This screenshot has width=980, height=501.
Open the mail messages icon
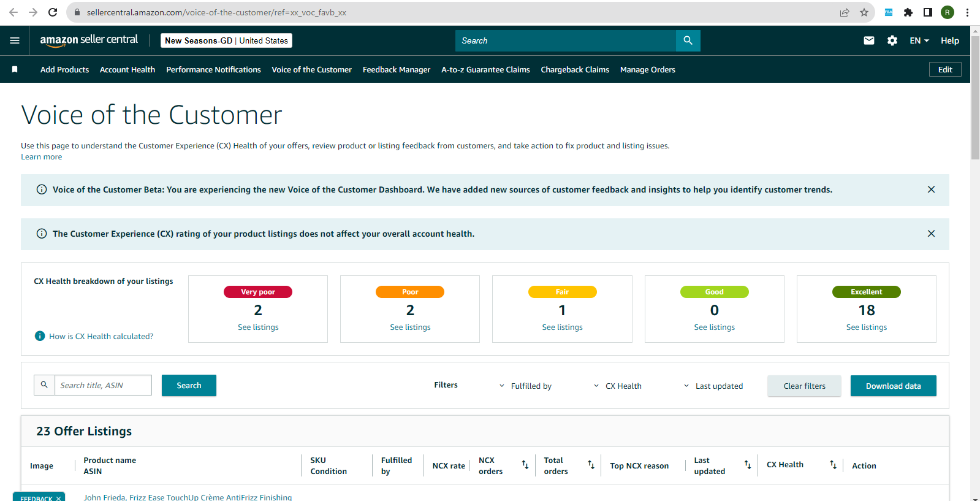868,40
